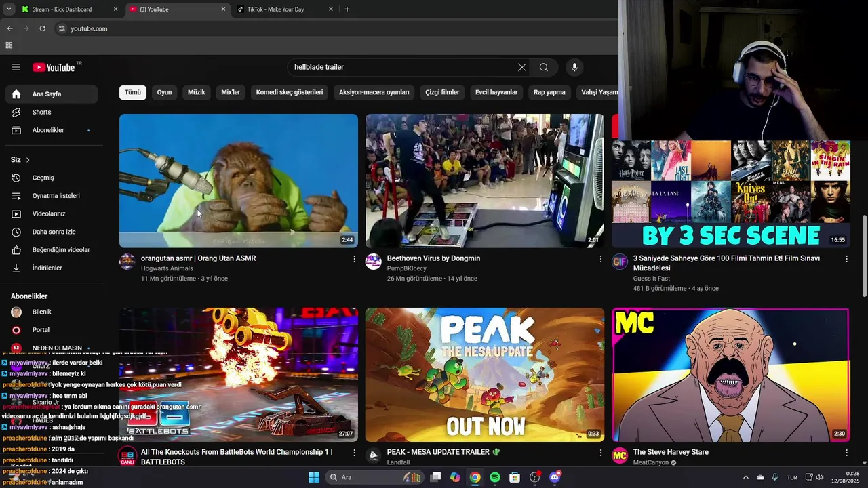Select the Mix'ler filter chip
Viewport: 868px width, 488px height.
pos(231,92)
